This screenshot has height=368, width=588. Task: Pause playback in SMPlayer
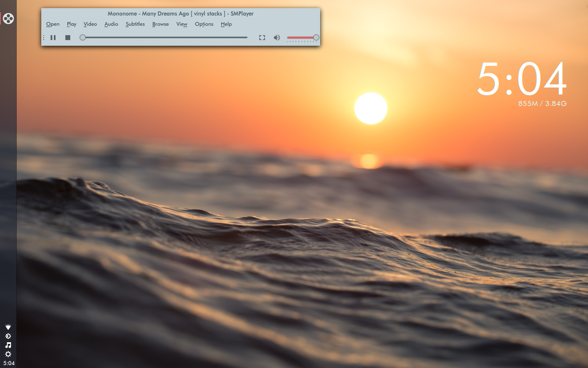53,38
